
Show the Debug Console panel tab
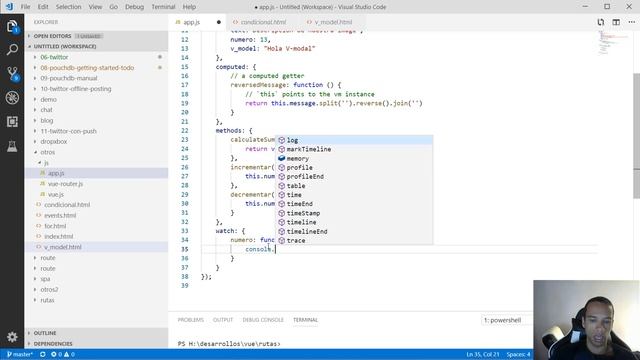(263, 320)
